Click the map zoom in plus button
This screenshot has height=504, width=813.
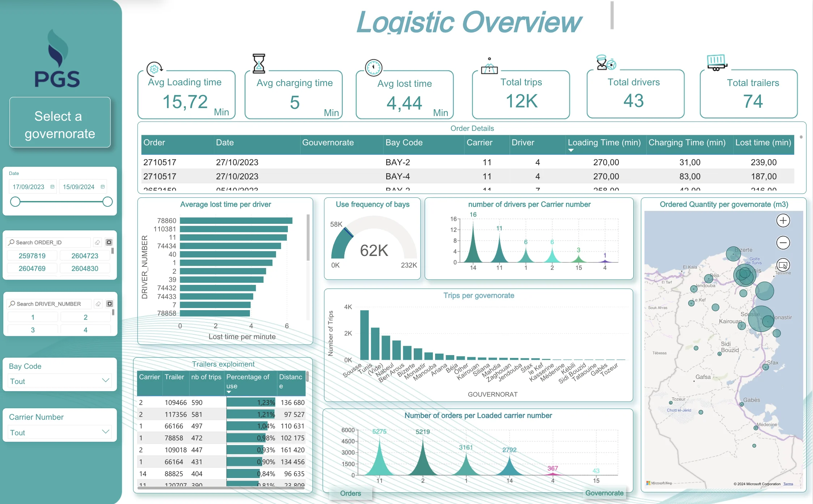pyautogui.click(x=783, y=221)
